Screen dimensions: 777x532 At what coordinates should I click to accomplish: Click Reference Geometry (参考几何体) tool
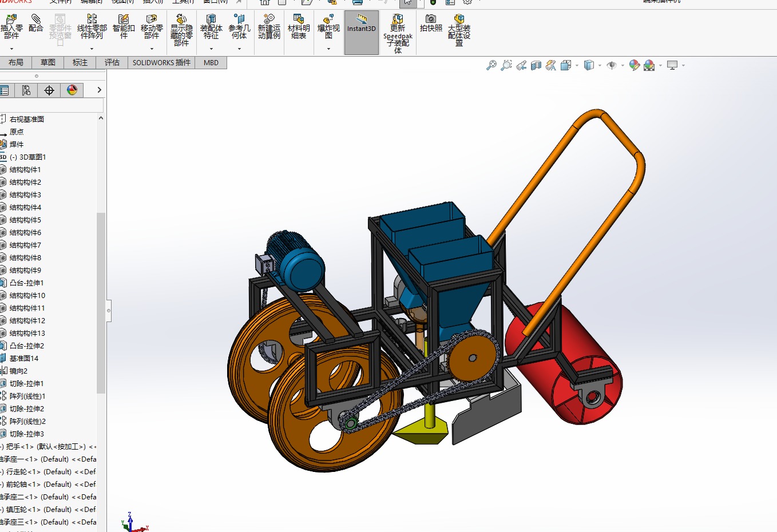239,27
